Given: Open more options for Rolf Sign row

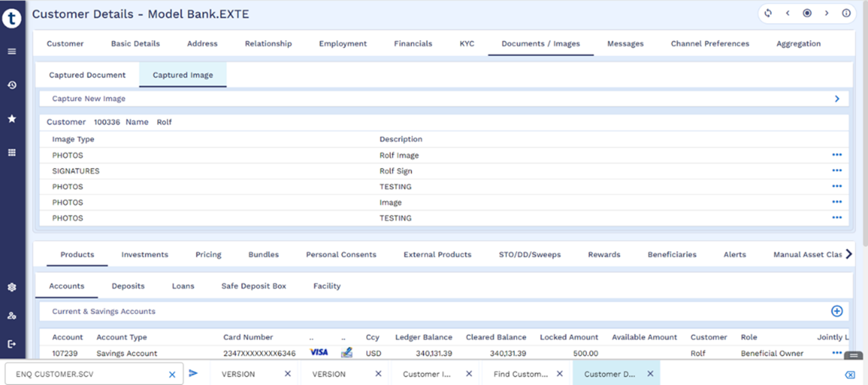Looking at the screenshot, I should (x=836, y=171).
